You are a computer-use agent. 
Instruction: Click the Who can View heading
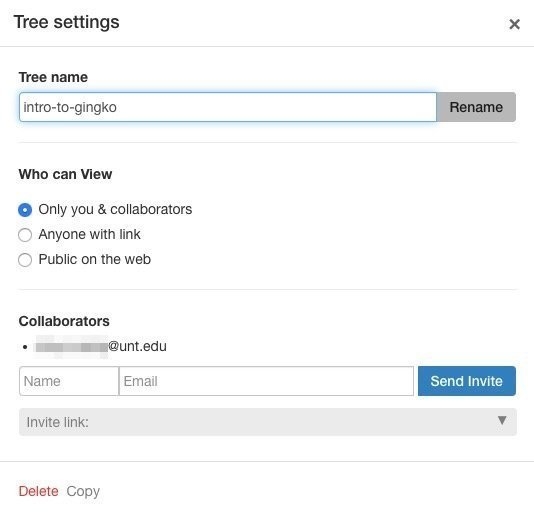65,174
